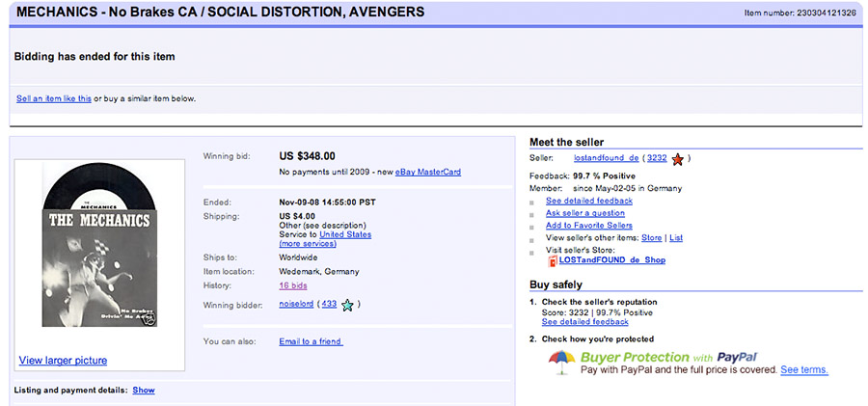Click the PayPal Buyer Protection umbrella icon

pos(561,363)
